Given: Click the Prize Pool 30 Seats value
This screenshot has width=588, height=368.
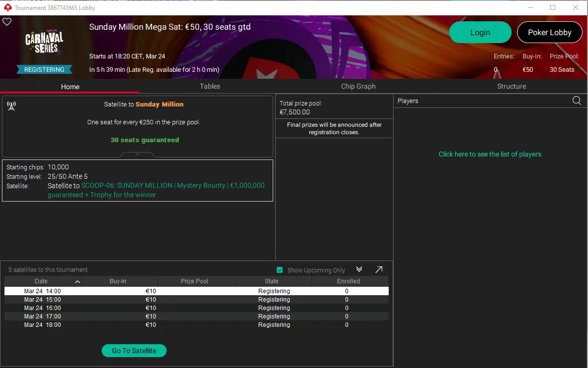Looking at the screenshot, I should [562, 70].
